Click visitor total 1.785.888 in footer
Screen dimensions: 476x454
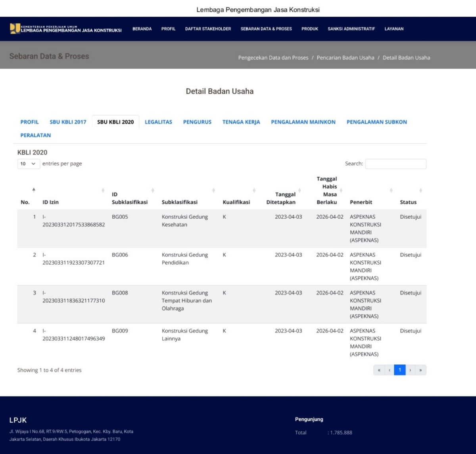point(341,433)
